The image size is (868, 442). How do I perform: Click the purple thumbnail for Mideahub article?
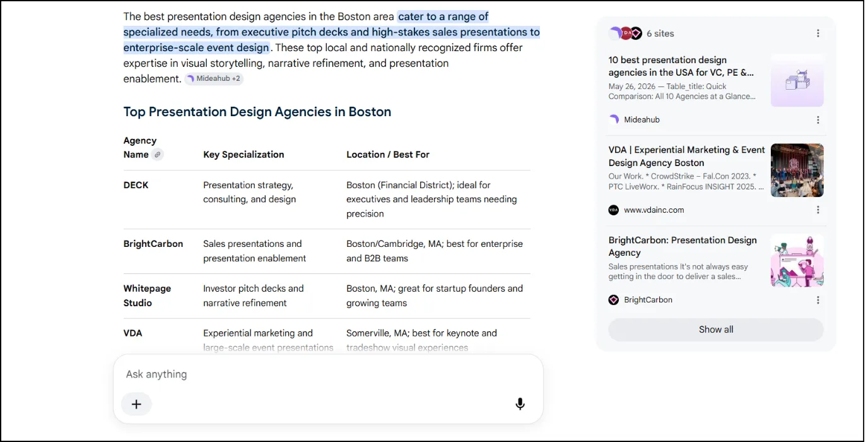point(797,80)
